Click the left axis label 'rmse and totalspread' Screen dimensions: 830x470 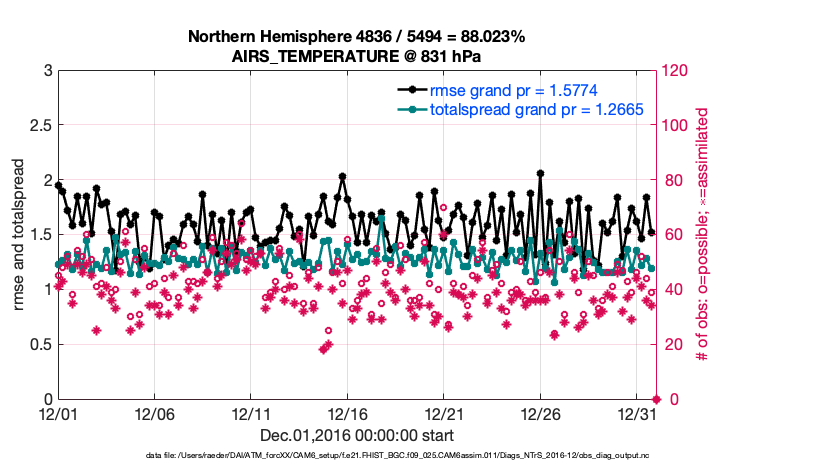tap(20, 235)
